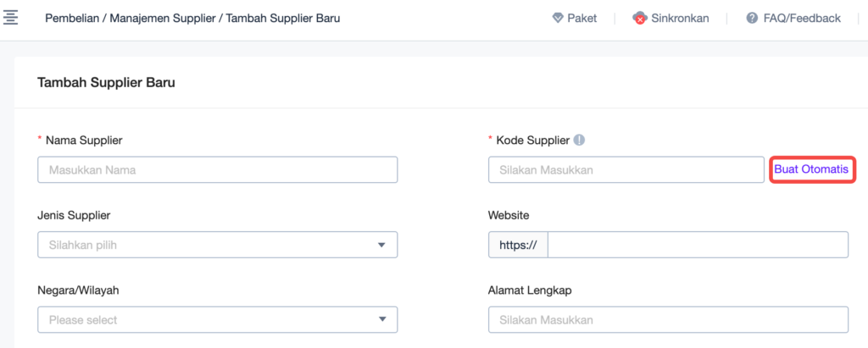
Task: Click the Buat Otomatis link
Action: coord(811,170)
